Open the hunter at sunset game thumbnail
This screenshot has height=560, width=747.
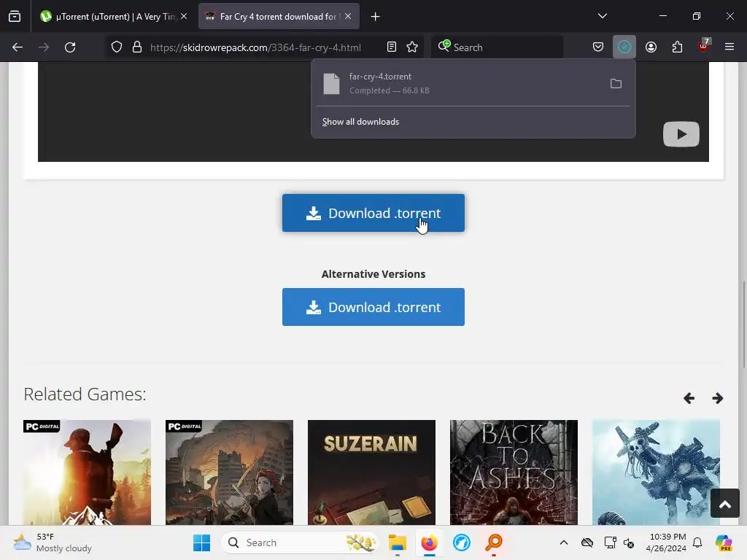(88, 472)
